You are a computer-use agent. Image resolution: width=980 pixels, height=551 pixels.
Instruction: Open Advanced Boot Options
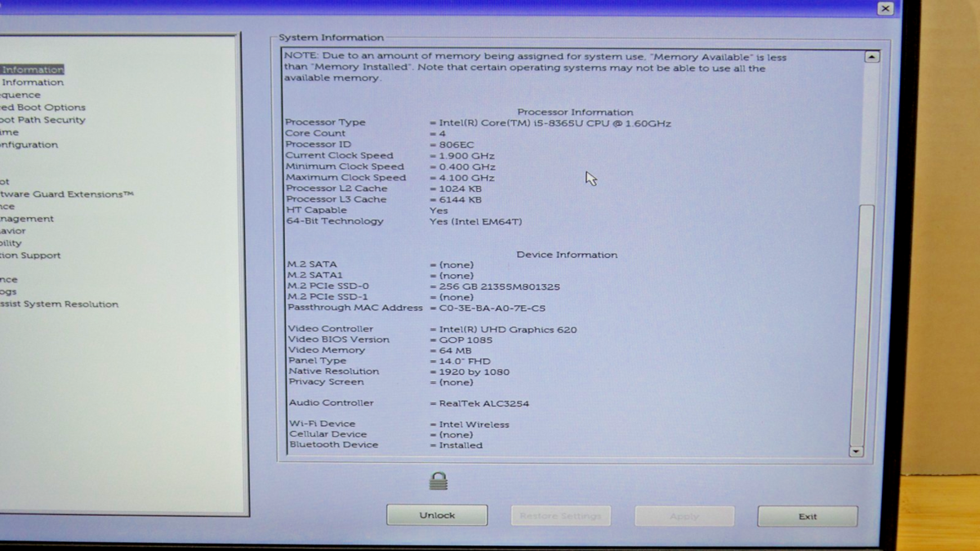click(x=42, y=107)
